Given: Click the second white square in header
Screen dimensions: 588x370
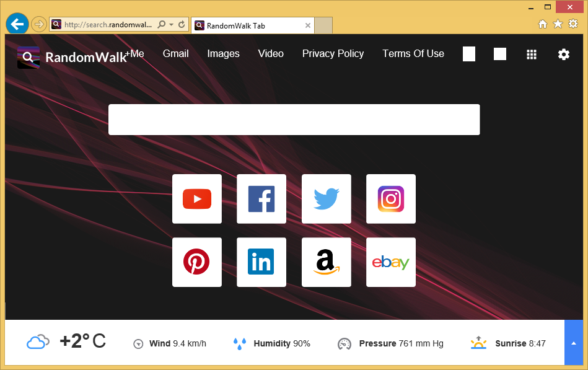Looking at the screenshot, I should click(x=500, y=54).
